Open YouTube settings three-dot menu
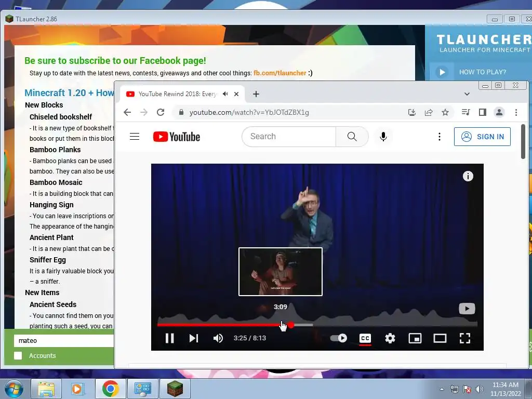The width and height of the screenshot is (532, 399). coord(440,137)
